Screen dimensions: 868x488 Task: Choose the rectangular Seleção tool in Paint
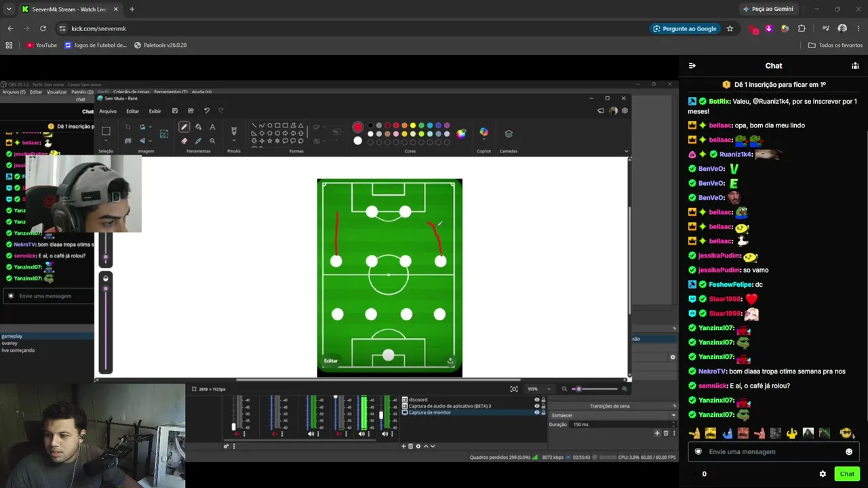click(x=106, y=131)
